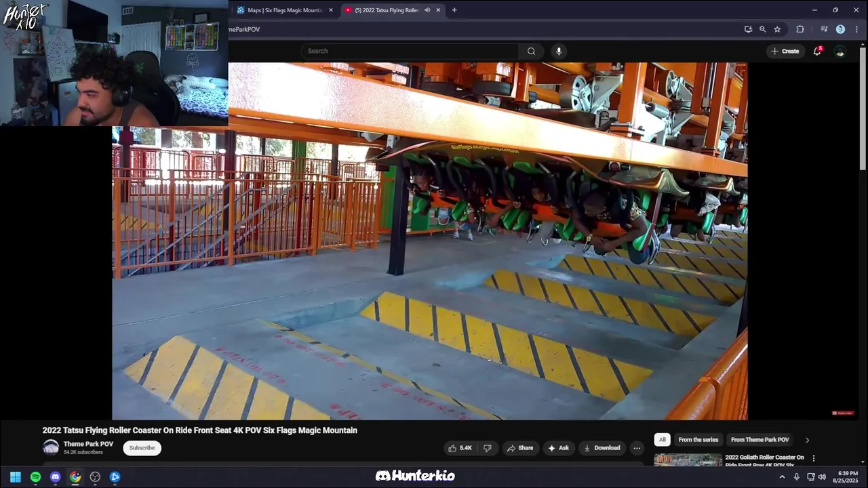Screen dimensions: 868x488
Task: Open a new browser tab
Action: pyautogui.click(x=454, y=10)
